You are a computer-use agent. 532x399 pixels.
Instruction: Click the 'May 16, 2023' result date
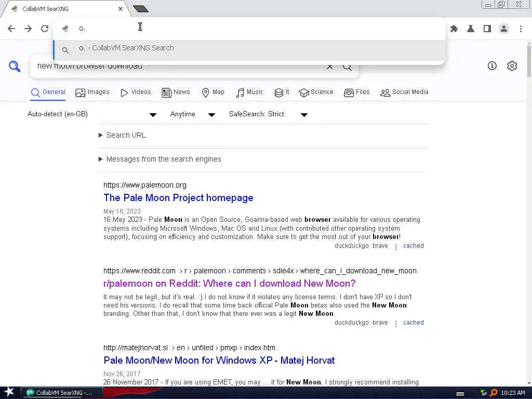(122, 211)
